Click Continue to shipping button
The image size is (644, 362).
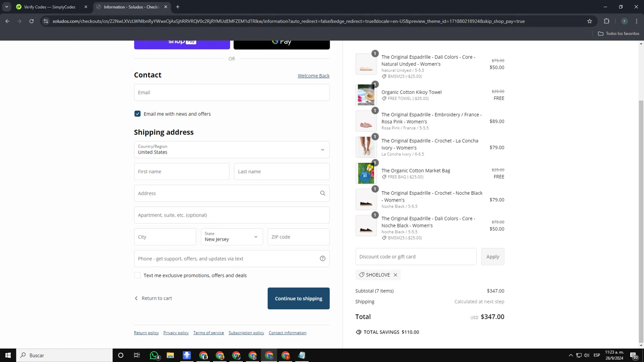pyautogui.click(x=298, y=299)
